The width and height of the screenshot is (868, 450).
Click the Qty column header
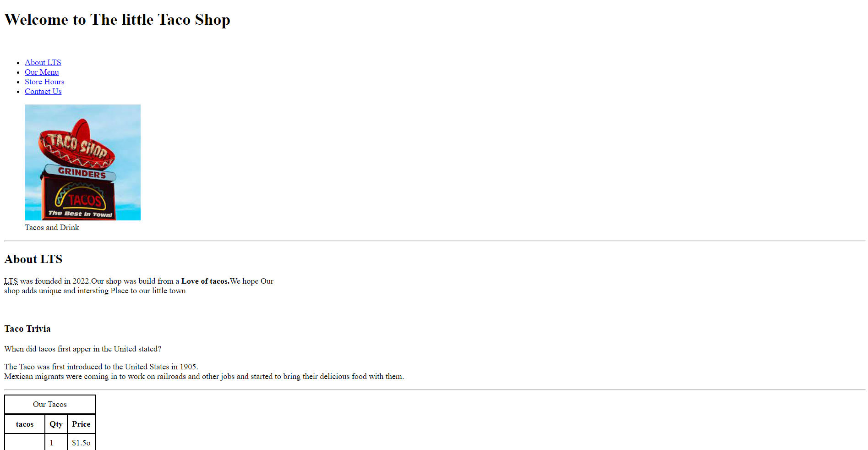pyautogui.click(x=56, y=424)
